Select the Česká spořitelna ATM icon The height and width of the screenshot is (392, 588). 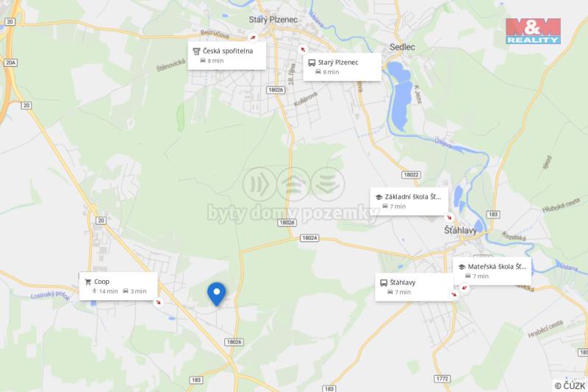click(196, 51)
